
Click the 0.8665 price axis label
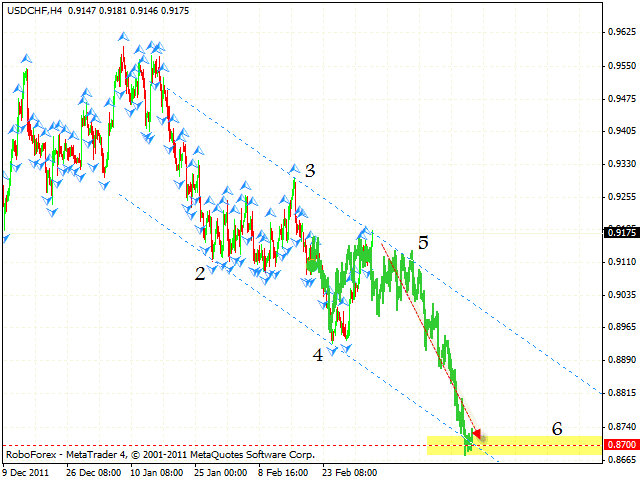pyautogui.click(x=620, y=460)
